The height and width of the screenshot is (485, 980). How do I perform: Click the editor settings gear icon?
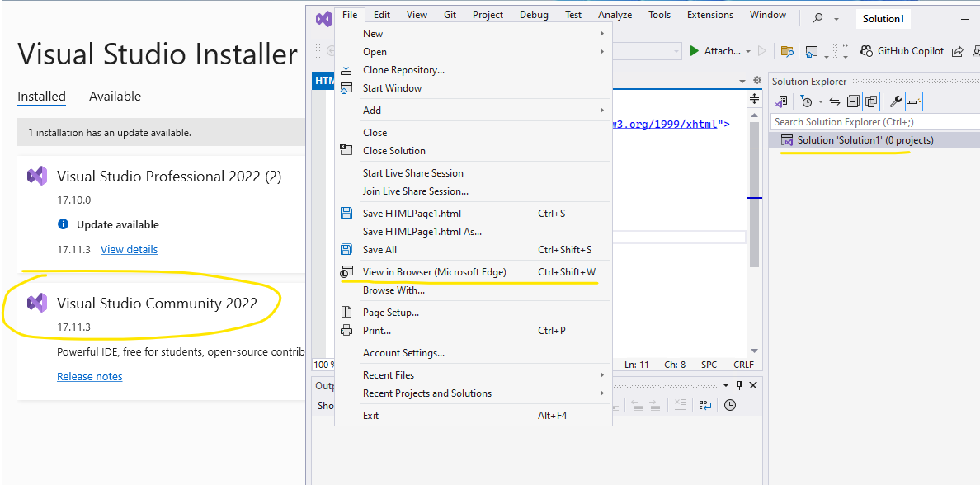(x=757, y=81)
